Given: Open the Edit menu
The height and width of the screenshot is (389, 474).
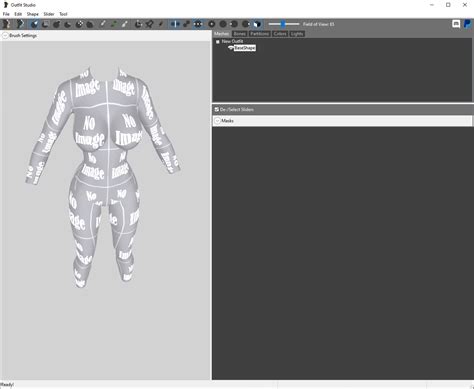Looking at the screenshot, I should pyautogui.click(x=18, y=14).
